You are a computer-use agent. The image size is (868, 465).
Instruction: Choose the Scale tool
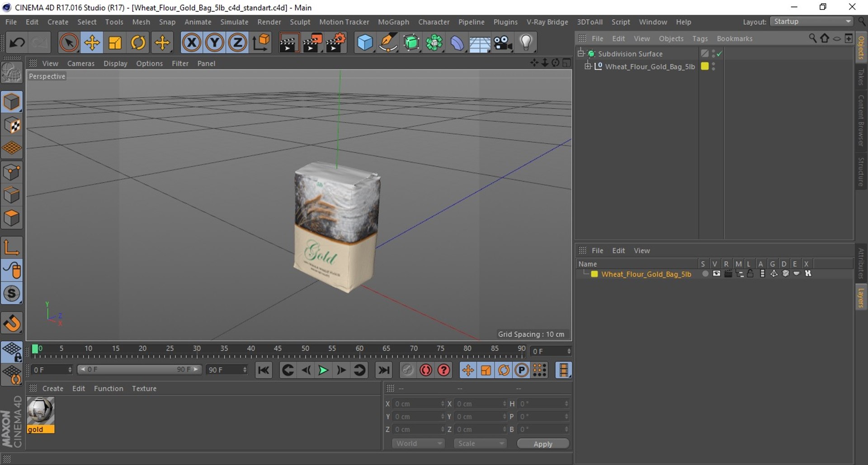tap(115, 43)
